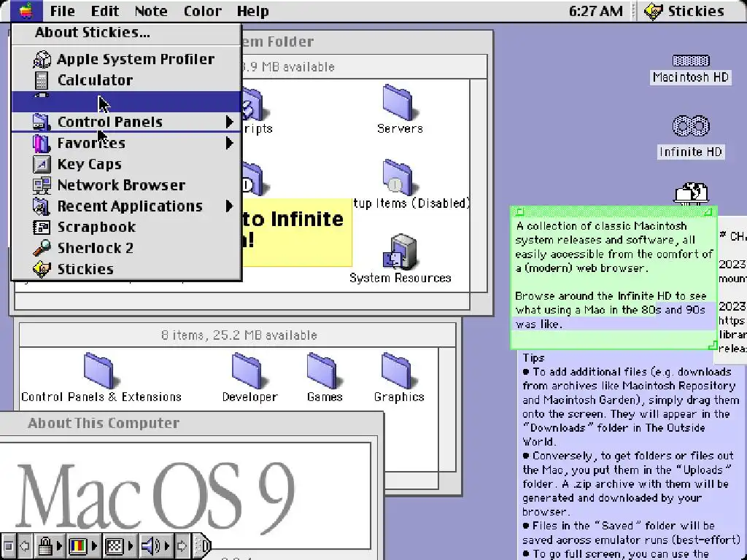
Task: Select the Macintosh HD desktop drive icon
Action: (x=691, y=61)
